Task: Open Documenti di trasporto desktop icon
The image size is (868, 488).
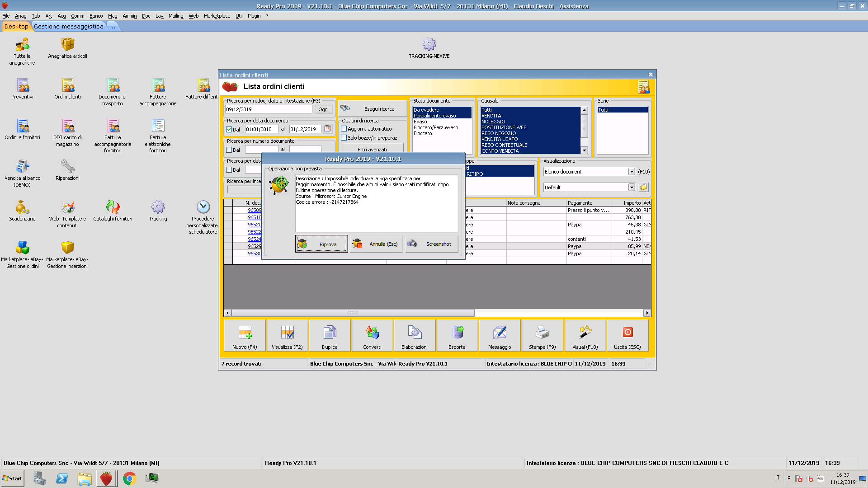Action: pos(113,92)
